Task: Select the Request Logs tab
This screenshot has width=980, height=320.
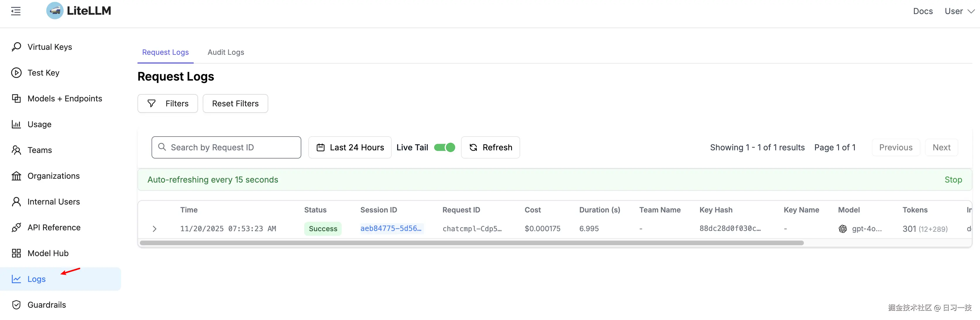Action: pos(165,52)
